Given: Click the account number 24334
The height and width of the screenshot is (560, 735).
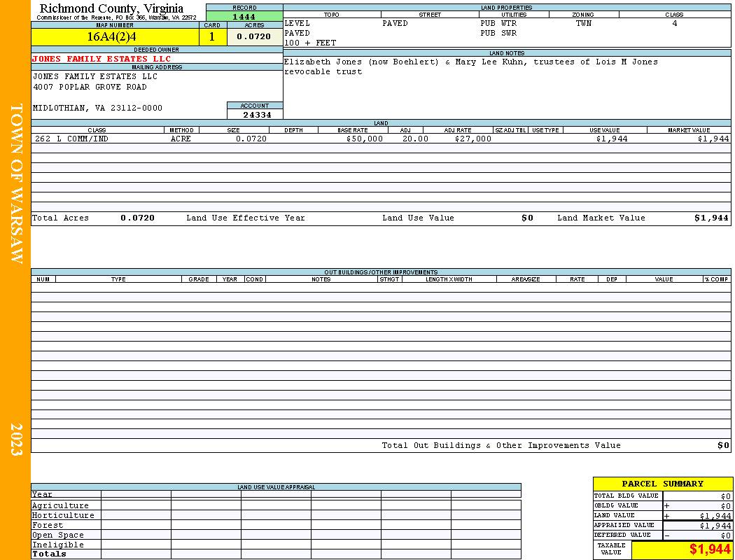Looking at the screenshot, I should pyautogui.click(x=256, y=115).
